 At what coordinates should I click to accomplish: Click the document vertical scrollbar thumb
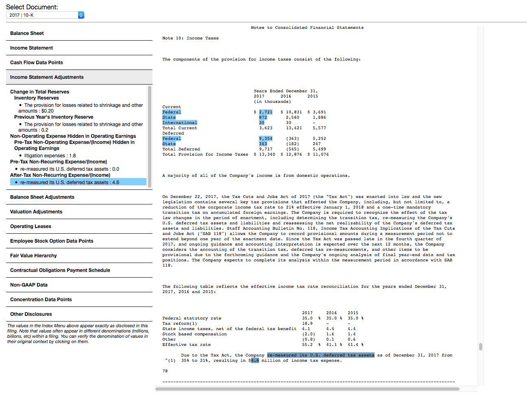point(481,346)
